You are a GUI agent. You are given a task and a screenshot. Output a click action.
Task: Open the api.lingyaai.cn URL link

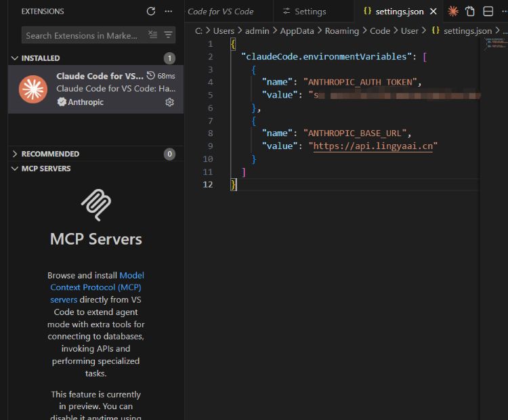[x=373, y=146]
